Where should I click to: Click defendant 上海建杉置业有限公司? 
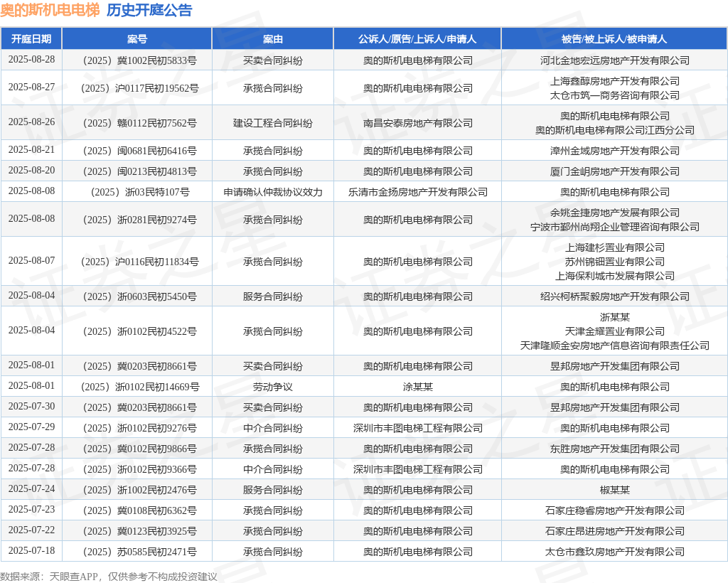point(614,247)
